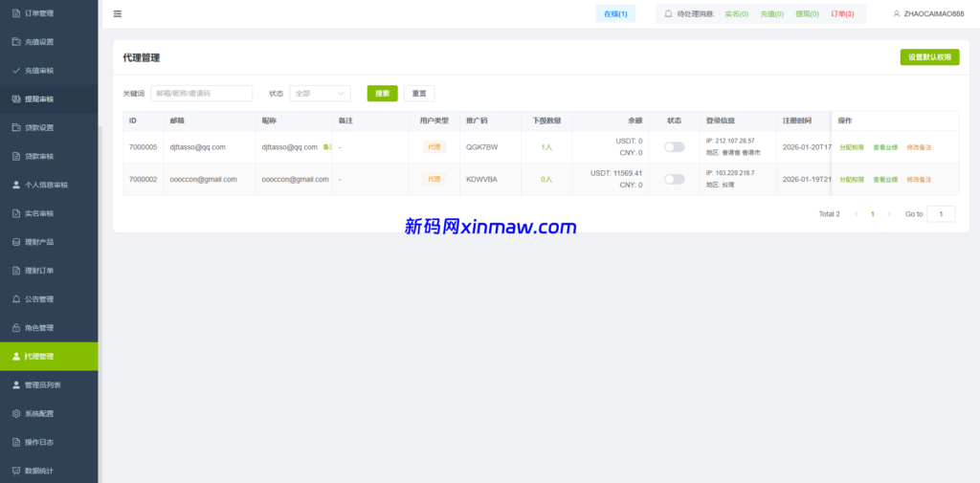Open 贷款审核 from the sidebar
This screenshot has height=483, width=980.
(x=49, y=156)
